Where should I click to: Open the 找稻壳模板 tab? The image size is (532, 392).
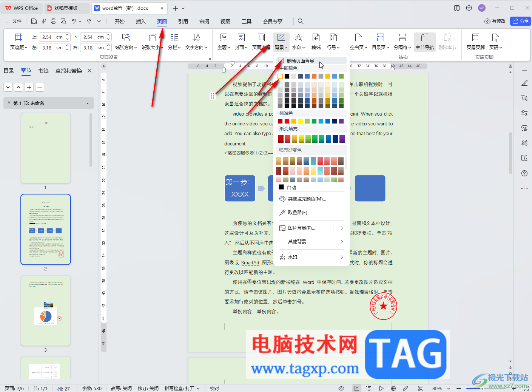pos(66,8)
